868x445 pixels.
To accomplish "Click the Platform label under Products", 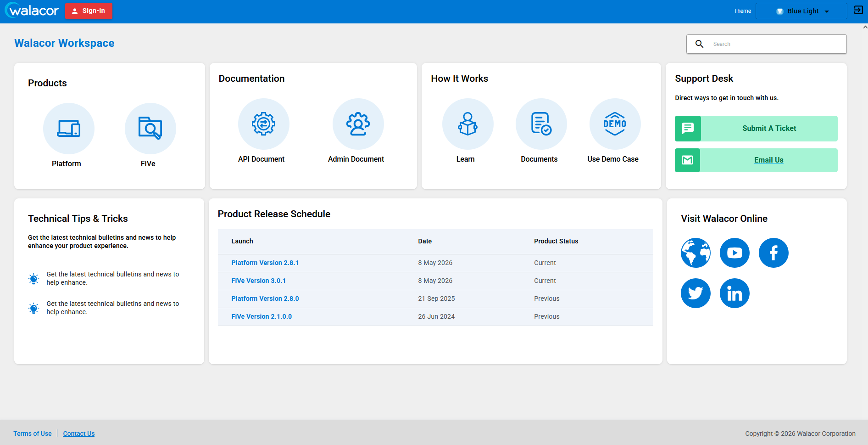I will (67, 164).
